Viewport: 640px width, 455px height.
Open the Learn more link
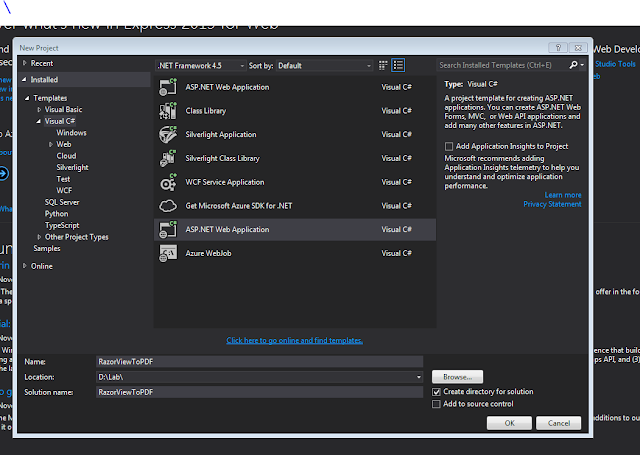tap(563, 195)
